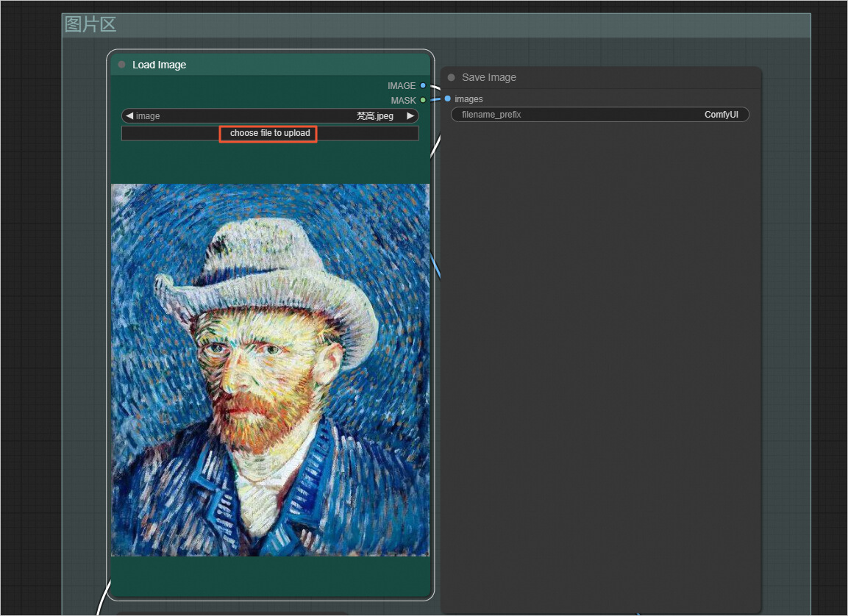Click the Van Gogh portrait preview

coord(270,369)
